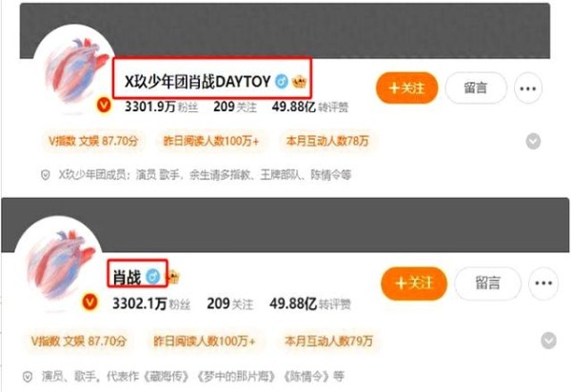Click the 留言 button in the bottom profile
Viewport: 571px width, 392px height.
tap(488, 284)
